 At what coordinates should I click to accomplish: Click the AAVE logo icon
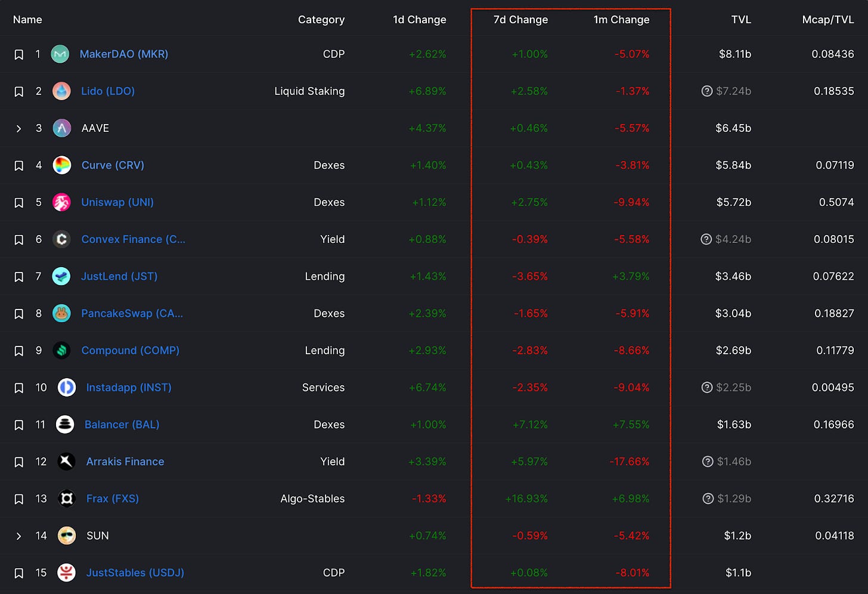(62, 128)
